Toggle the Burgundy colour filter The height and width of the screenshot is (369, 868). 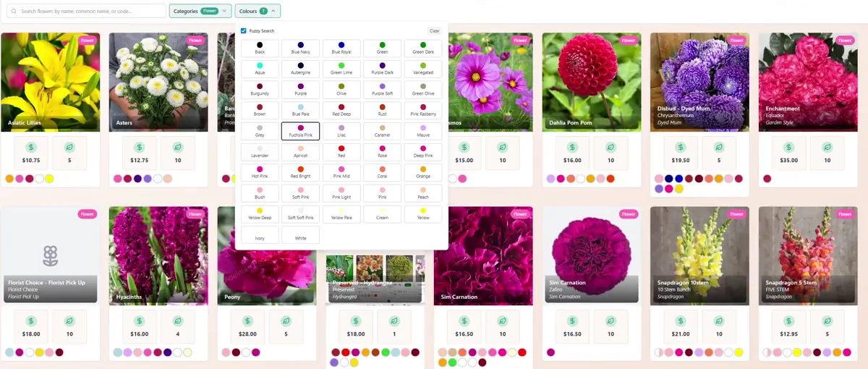[260, 90]
